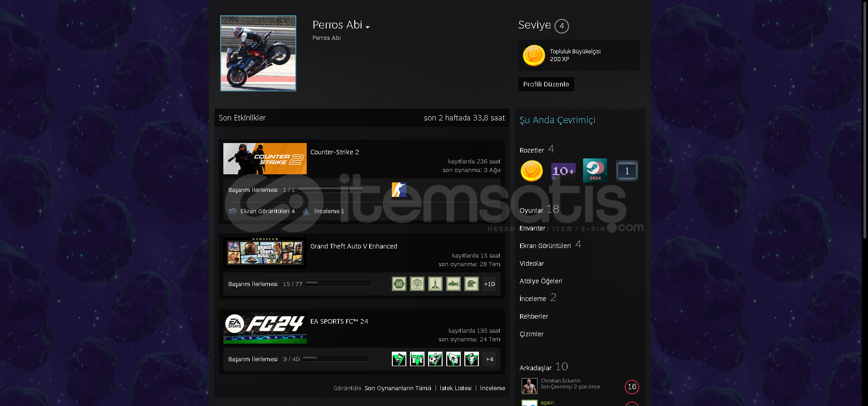868x406 pixels.
Task: Click the GTA V monument achievement icon
Action: [x=435, y=284]
